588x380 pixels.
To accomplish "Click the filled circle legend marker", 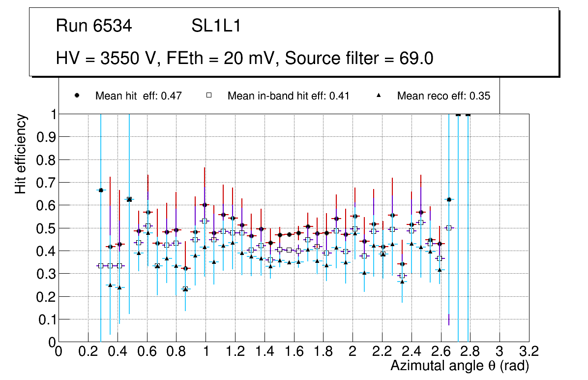I will pyautogui.click(x=77, y=96).
